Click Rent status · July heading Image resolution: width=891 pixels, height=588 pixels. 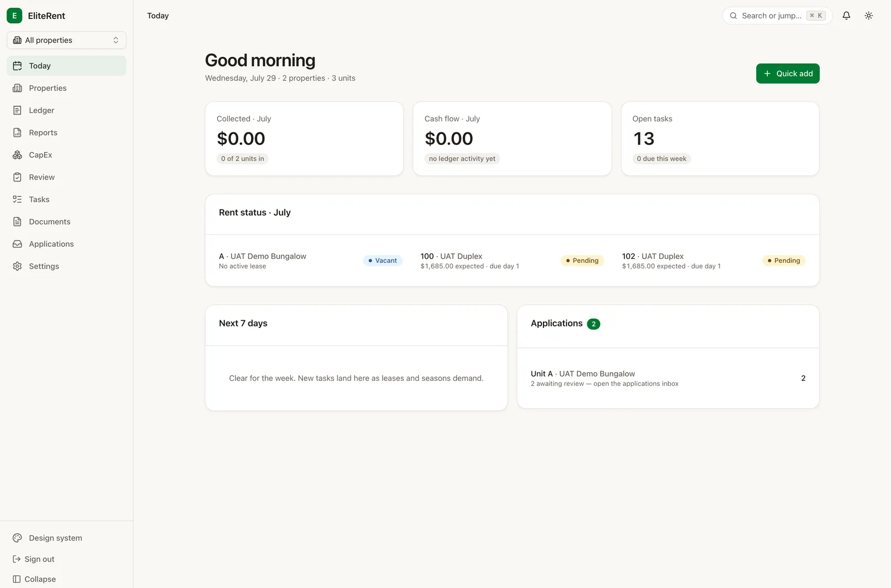tap(254, 213)
